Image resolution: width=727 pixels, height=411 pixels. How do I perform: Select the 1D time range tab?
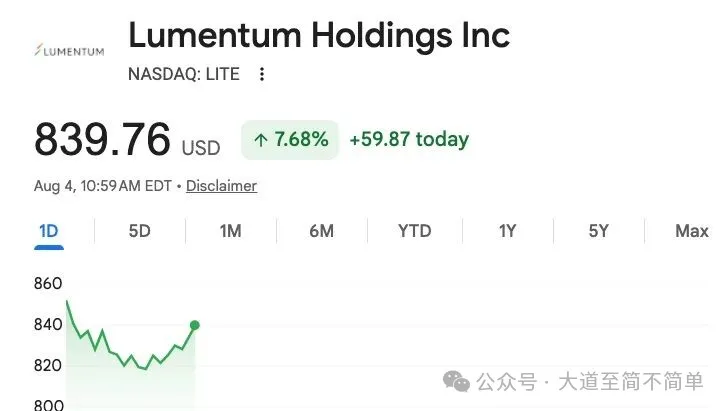click(x=49, y=231)
